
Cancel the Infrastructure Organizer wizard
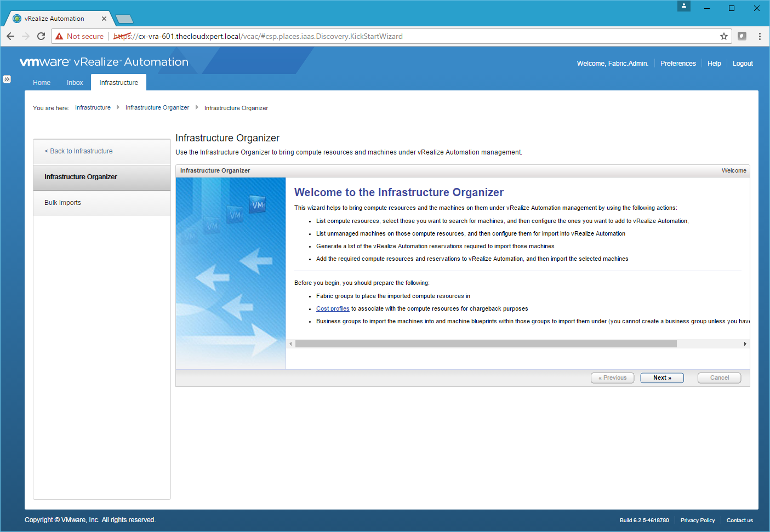719,378
